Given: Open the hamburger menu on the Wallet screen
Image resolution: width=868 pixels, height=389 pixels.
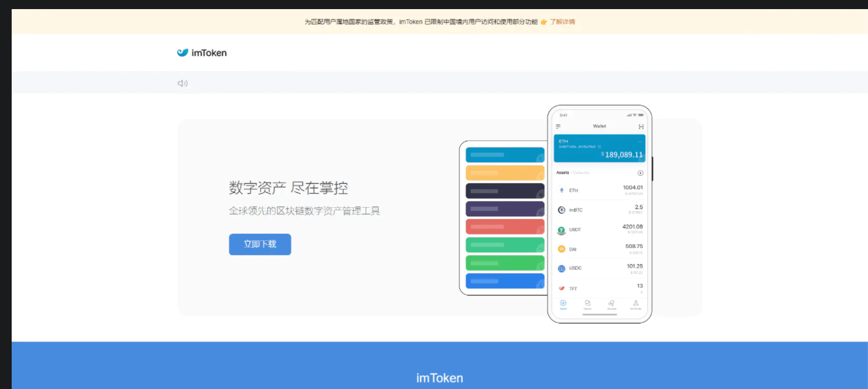Looking at the screenshot, I should [x=559, y=125].
